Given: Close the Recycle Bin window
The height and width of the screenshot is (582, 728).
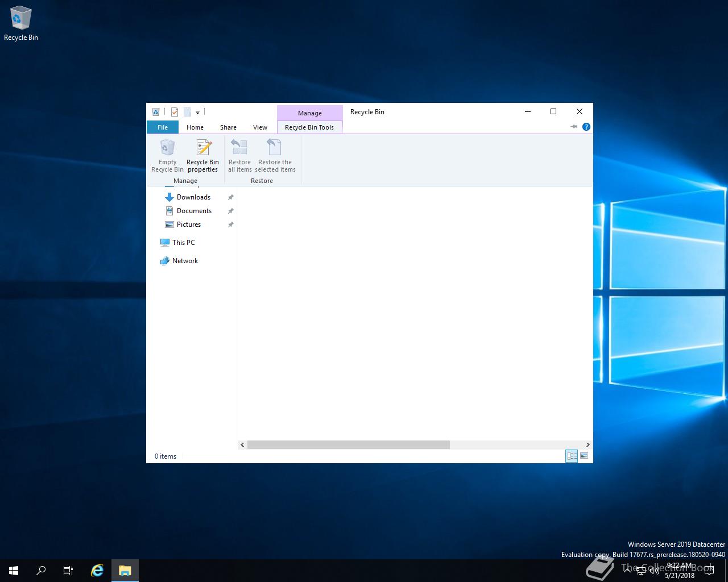Looking at the screenshot, I should point(580,111).
